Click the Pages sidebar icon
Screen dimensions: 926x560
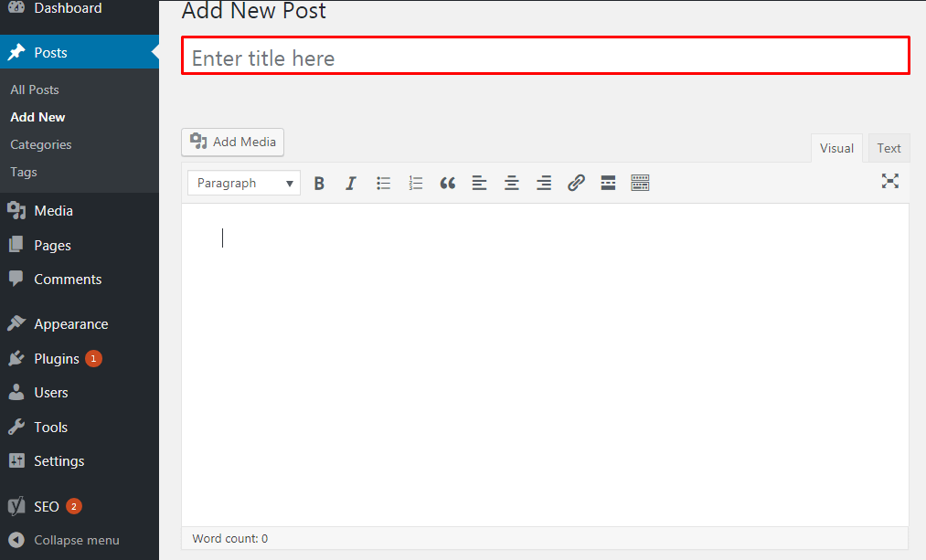tap(16, 244)
